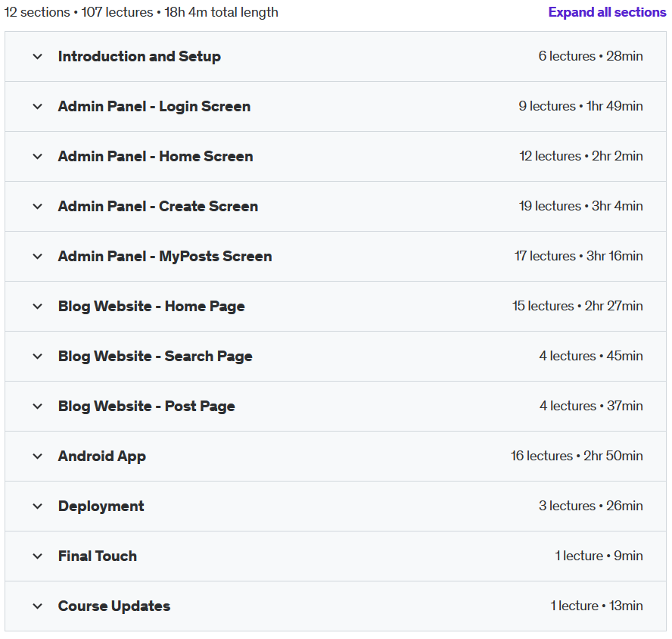Open the chevron beside Blog Website - Post Page
The width and height of the screenshot is (672, 639).
tap(38, 406)
